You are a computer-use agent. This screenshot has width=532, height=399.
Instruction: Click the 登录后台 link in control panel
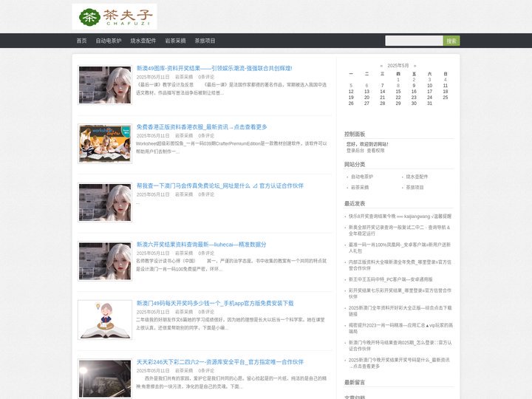pos(355,150)
